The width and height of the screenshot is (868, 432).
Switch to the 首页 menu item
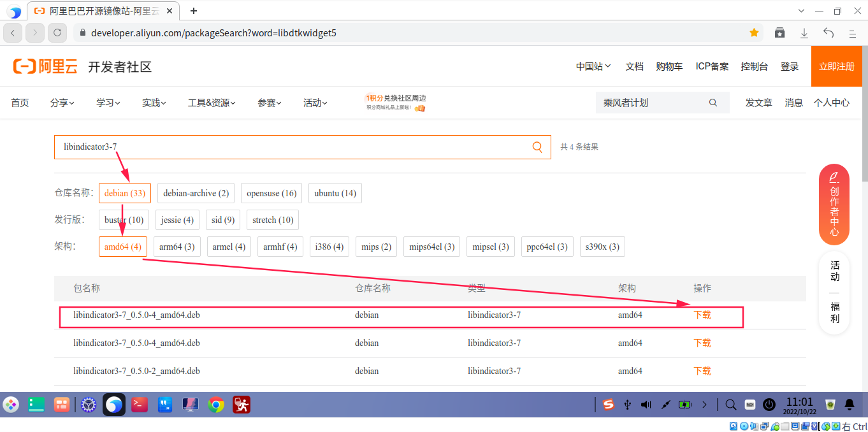[x=19, y=102]
